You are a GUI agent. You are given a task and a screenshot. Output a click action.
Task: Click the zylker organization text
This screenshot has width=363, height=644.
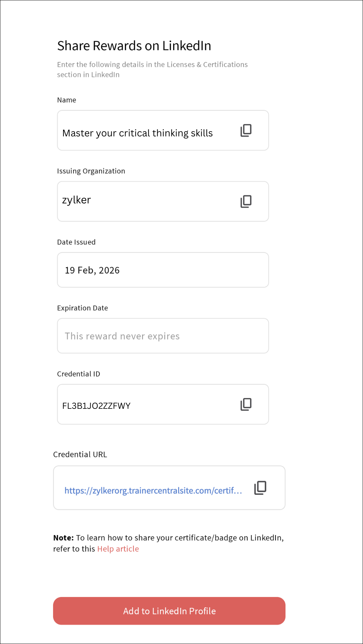coord(76,200)
